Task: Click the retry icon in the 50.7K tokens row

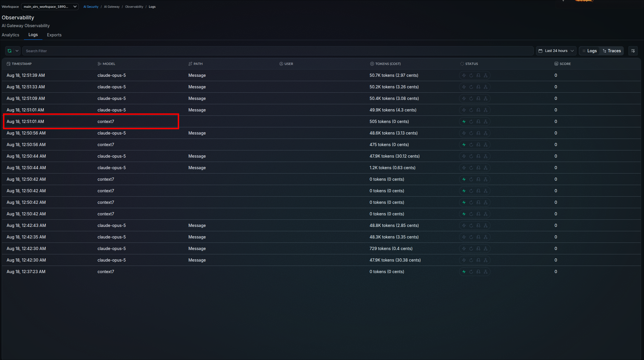Action: tap(471, 75)
